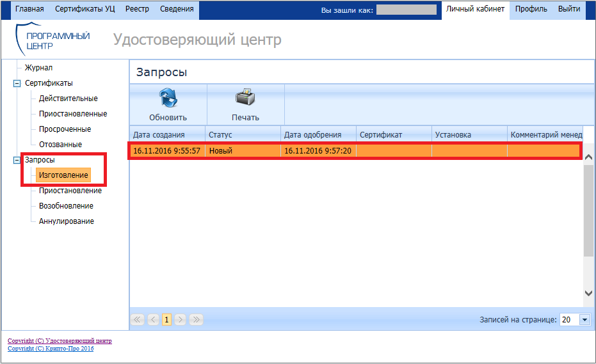Collapse the Сертификаты tree node
Image resolution: width=596 pixels, height=364 pixels.
tap(17, 84)
